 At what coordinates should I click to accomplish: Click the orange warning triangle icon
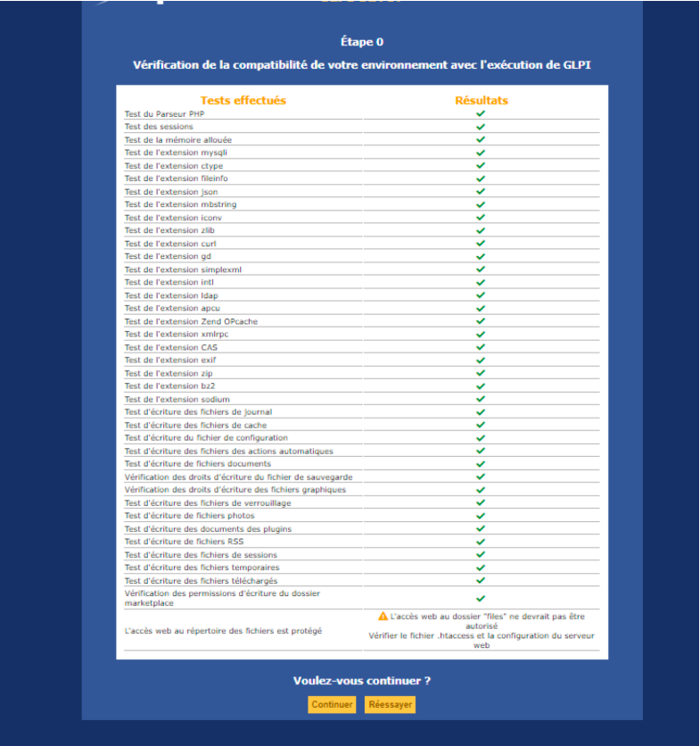point(383,617)
